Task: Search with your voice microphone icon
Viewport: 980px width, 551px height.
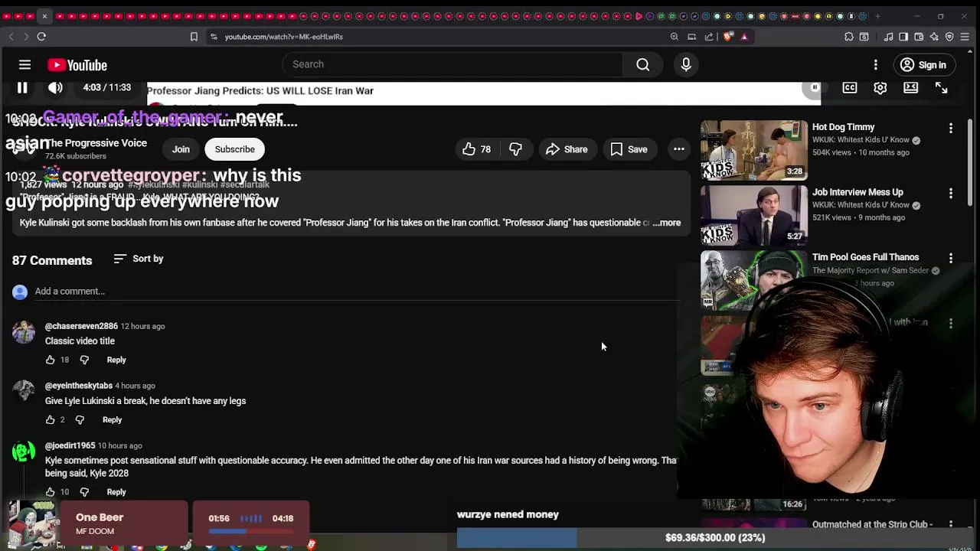Action: point(686,65)
